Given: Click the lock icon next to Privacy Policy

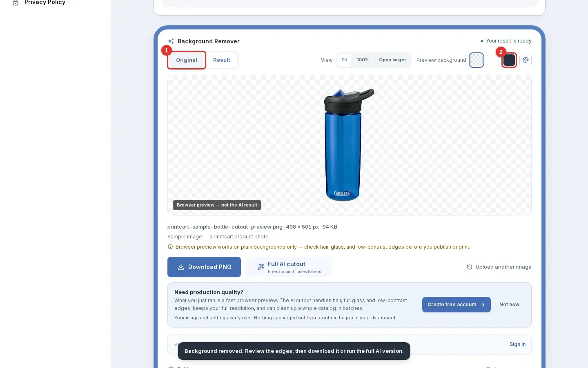Looking at the screenshot, I should point(16,2).
